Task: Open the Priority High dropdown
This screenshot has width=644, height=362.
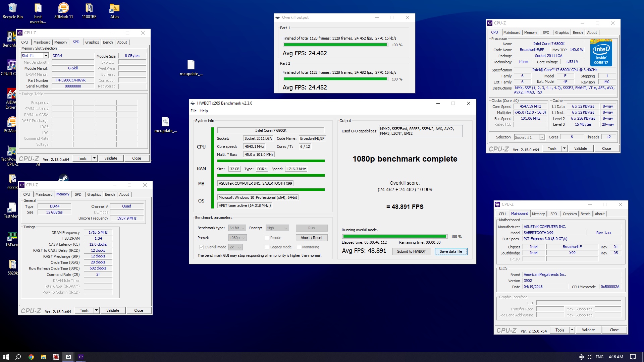Action: coord(277,228)
